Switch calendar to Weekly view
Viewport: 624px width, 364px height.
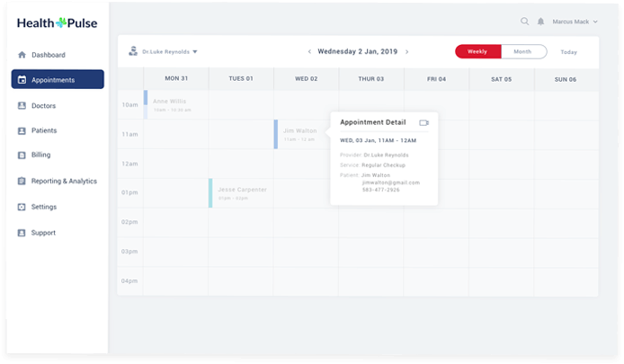click(477, 52)
